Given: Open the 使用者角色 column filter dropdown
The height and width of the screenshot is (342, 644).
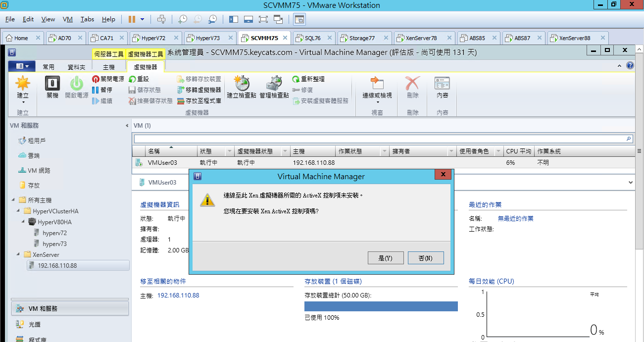Looking at the screenshot, I should 498,151.
